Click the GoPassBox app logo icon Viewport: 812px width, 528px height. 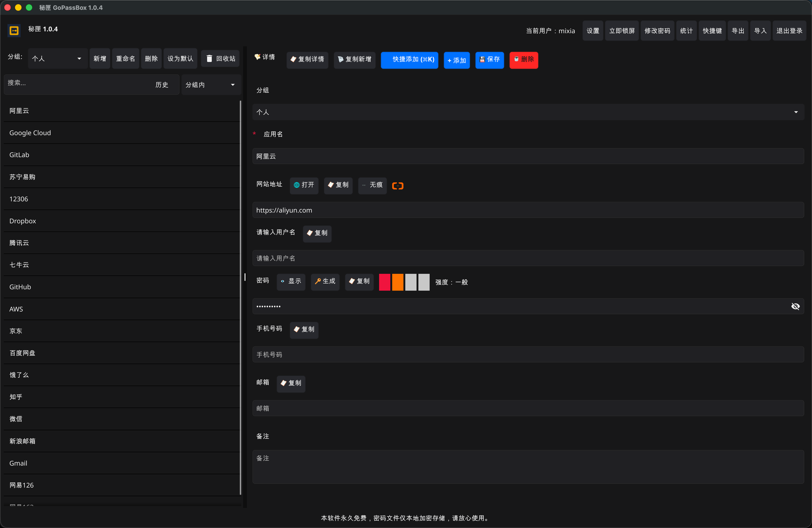[14, 31]
